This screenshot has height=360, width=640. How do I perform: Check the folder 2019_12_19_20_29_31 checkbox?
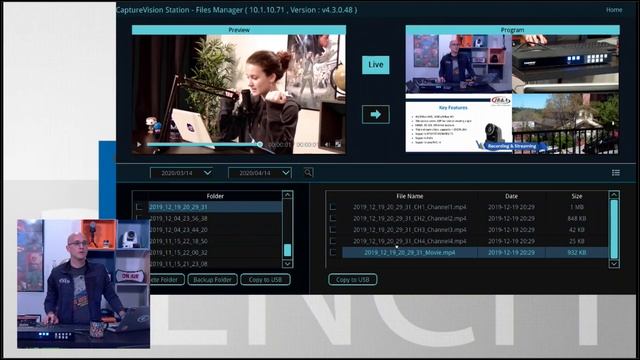click(140, 207)
